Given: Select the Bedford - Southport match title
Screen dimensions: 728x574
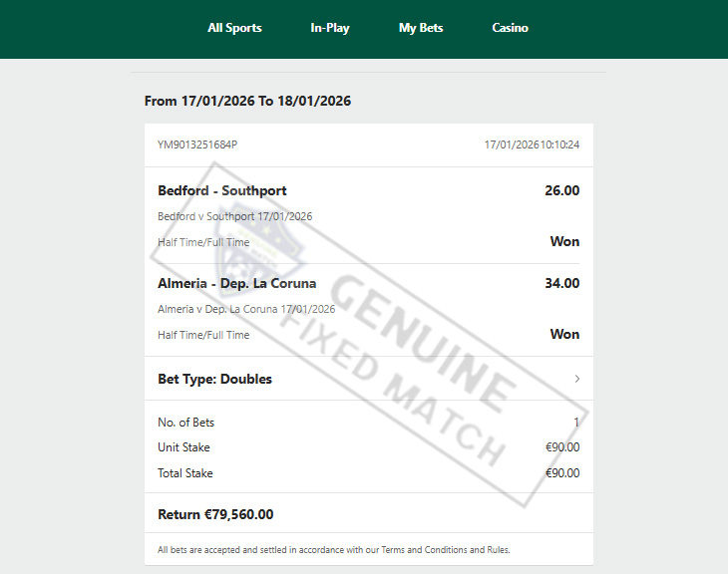Looking at the screenshot, I should (222, 190).
